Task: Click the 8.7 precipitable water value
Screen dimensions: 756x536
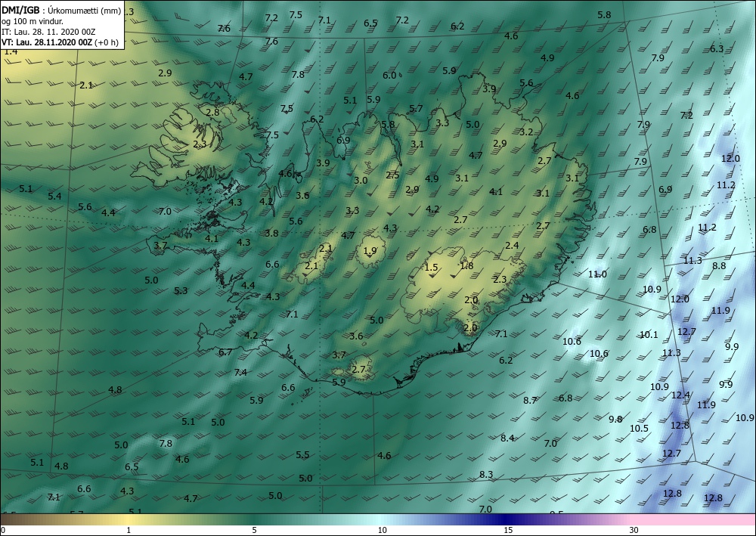Action: click(530, 400)
